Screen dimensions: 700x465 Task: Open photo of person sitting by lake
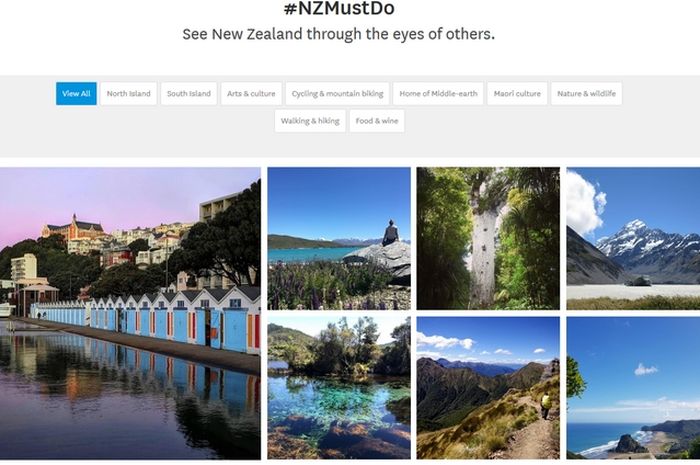coord(339,238)
